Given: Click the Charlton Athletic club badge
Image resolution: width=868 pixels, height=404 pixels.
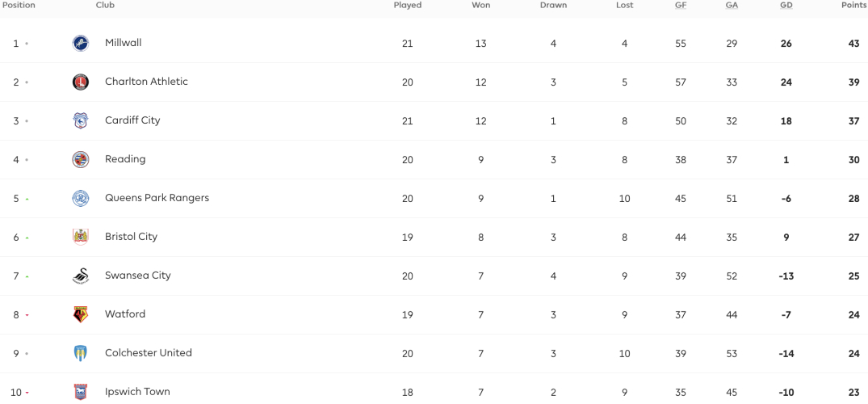Looking at the screenshot, I should point(81,82).
